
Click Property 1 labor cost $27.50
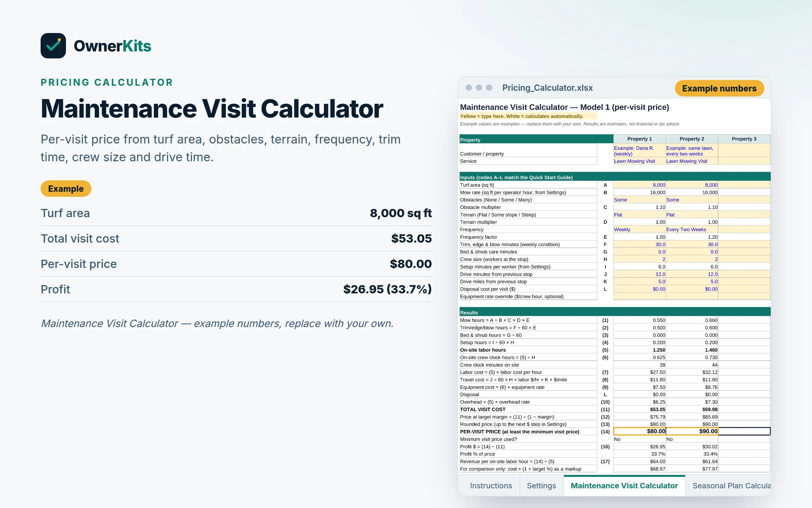[639, 372]
